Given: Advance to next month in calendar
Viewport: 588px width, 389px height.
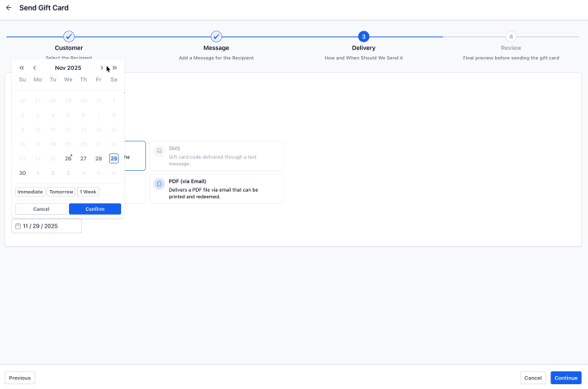Looking at the screenshot, I should 101,68.
